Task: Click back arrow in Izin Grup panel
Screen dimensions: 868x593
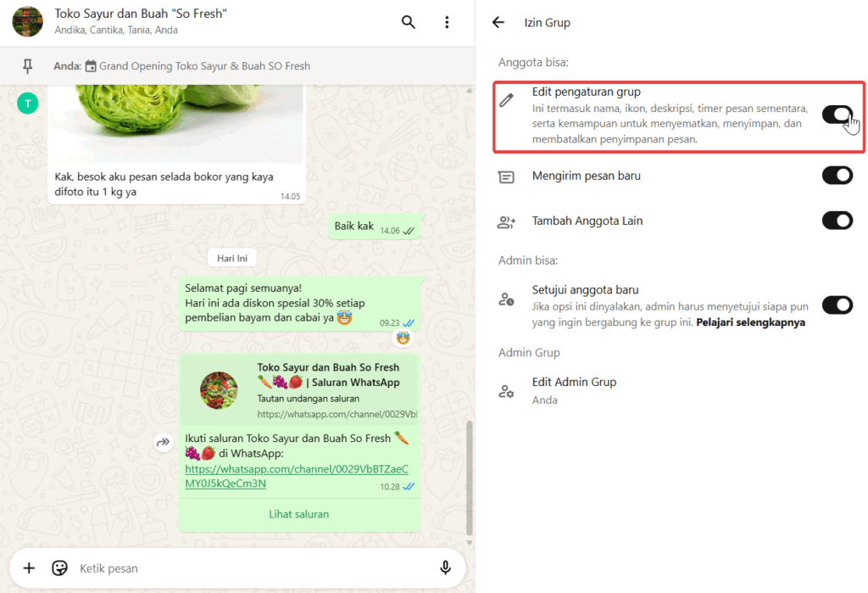Action: pos(498,23)
